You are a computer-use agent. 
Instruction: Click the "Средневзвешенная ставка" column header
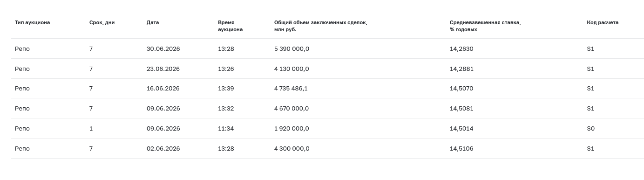(x=485, y=26)
